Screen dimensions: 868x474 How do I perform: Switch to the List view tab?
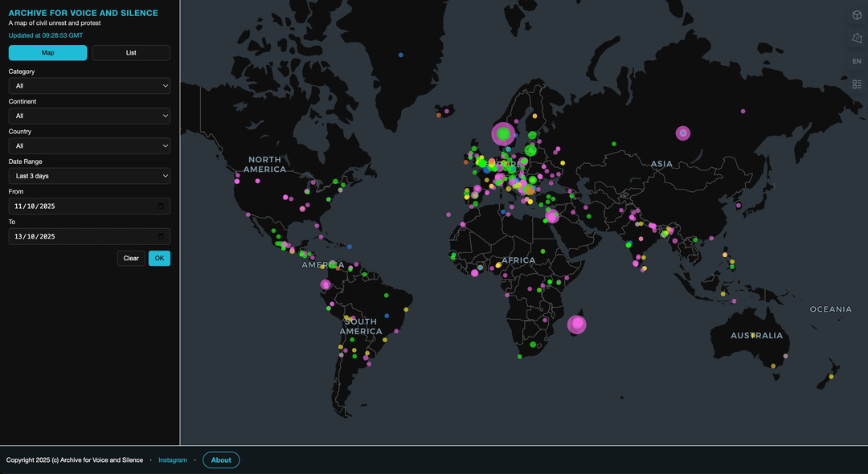click(131, 53)
